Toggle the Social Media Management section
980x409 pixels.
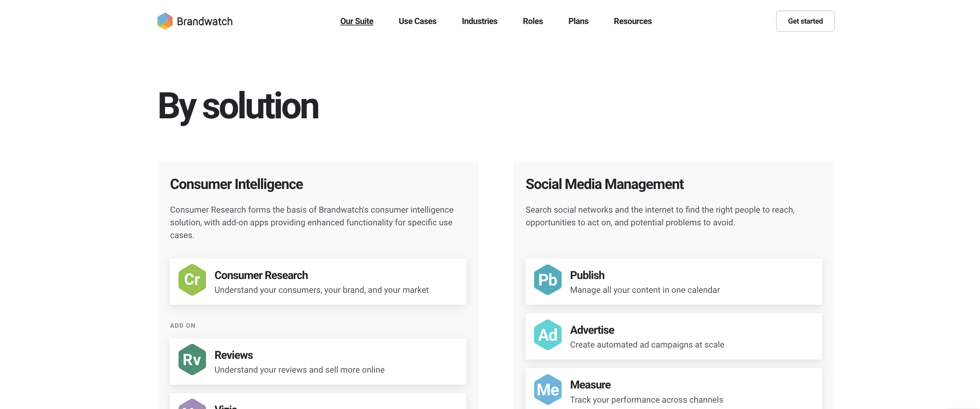point(604,184)
